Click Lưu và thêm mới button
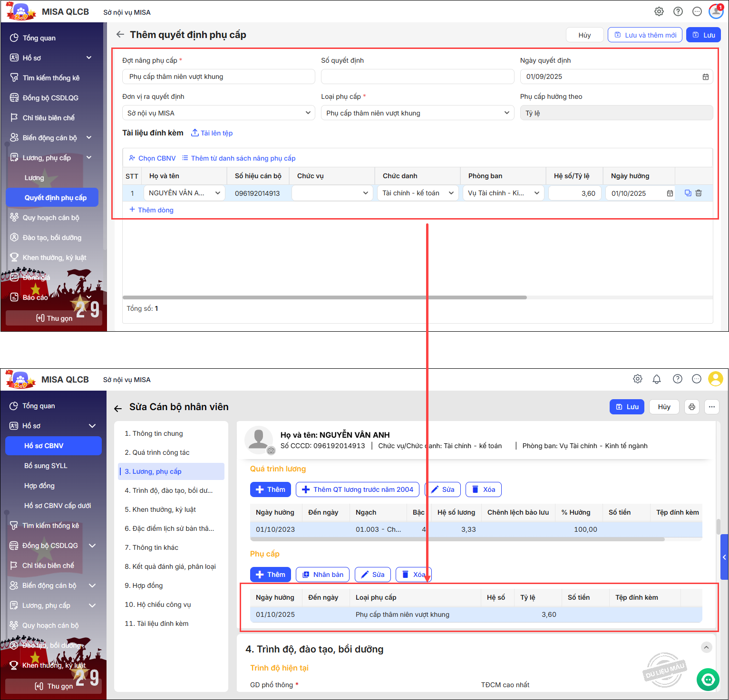The width and height of the screenshot is (729, 700). click(645, 35)
